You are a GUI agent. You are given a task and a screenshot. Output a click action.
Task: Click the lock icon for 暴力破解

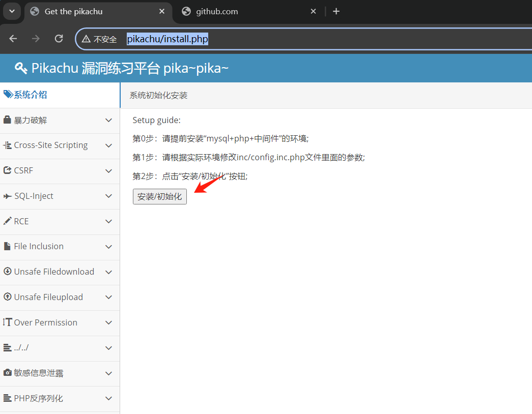pos(7,120)
